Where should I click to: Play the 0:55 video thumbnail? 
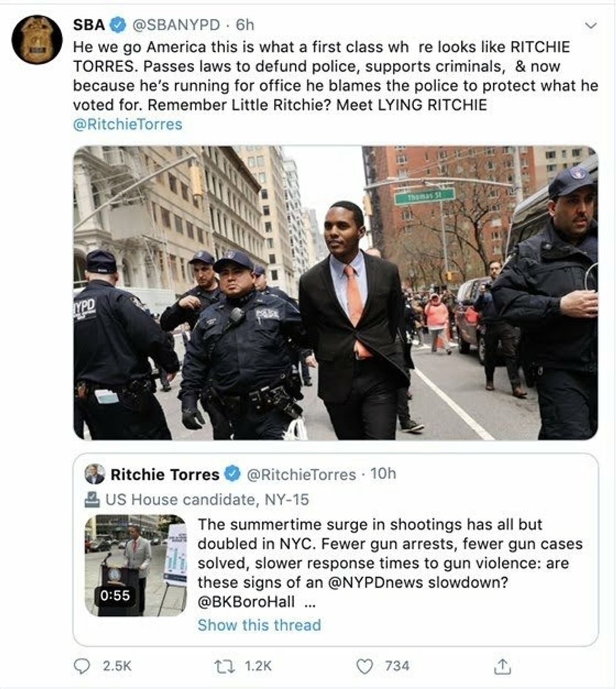click(135, 565)
